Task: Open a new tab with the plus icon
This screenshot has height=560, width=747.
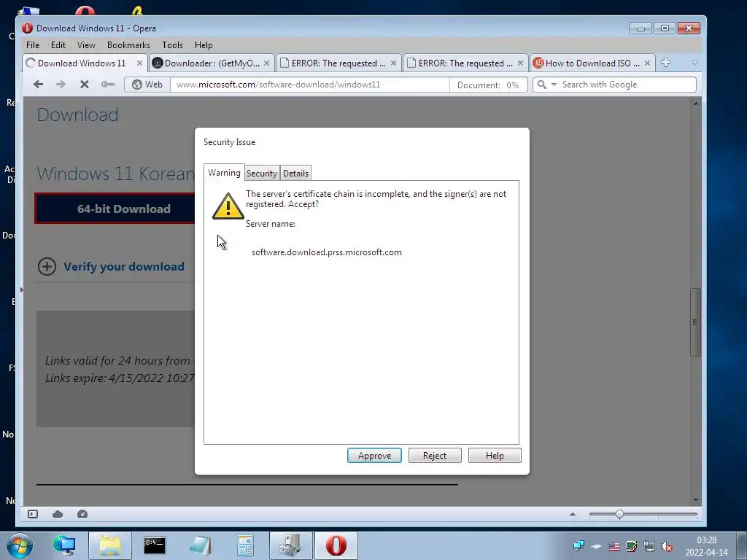Action: tap(665, 63)
